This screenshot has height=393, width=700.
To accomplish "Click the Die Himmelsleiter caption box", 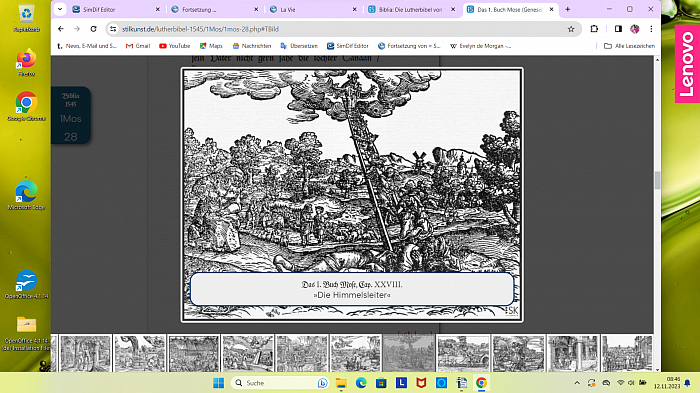I will coord(352,289).
